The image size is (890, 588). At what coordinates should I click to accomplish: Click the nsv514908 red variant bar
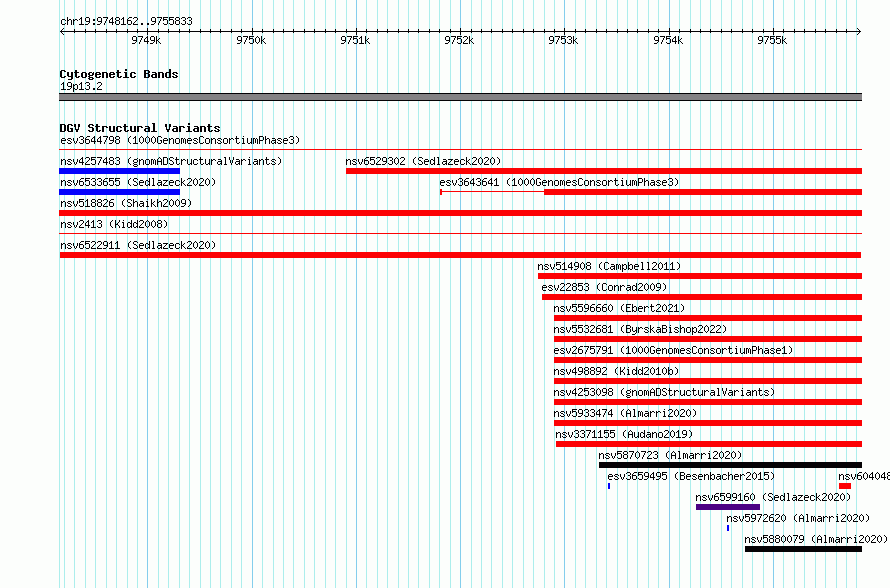pyautogui.click(x=700, y=276)
